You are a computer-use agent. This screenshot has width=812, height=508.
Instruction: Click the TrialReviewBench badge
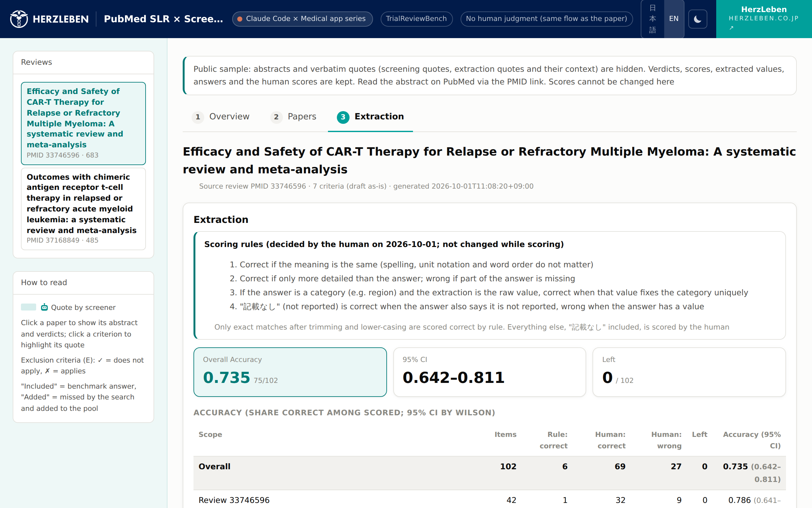coord(416,19)
